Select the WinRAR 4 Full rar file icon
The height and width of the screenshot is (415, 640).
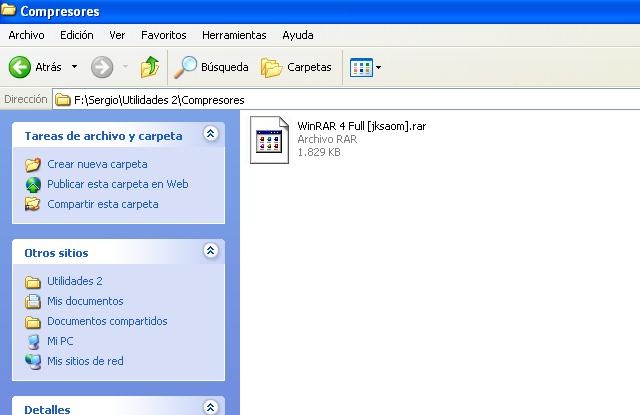[x=269, y=140]
